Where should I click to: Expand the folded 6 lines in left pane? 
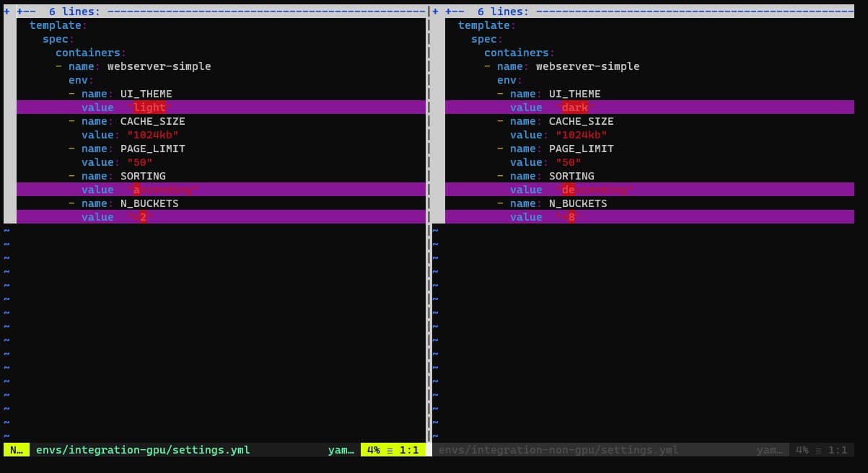pos(221,12)
